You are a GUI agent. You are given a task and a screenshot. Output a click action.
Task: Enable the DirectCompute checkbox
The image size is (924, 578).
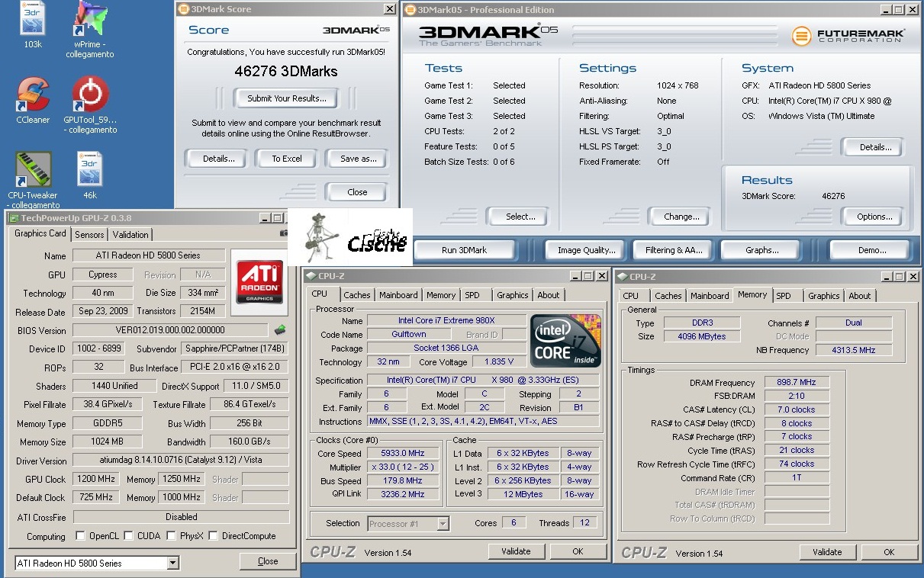pos(214,536)
